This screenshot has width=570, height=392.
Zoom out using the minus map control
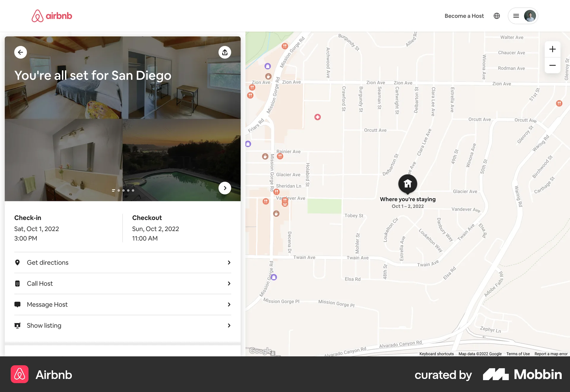tap(552, 65)
